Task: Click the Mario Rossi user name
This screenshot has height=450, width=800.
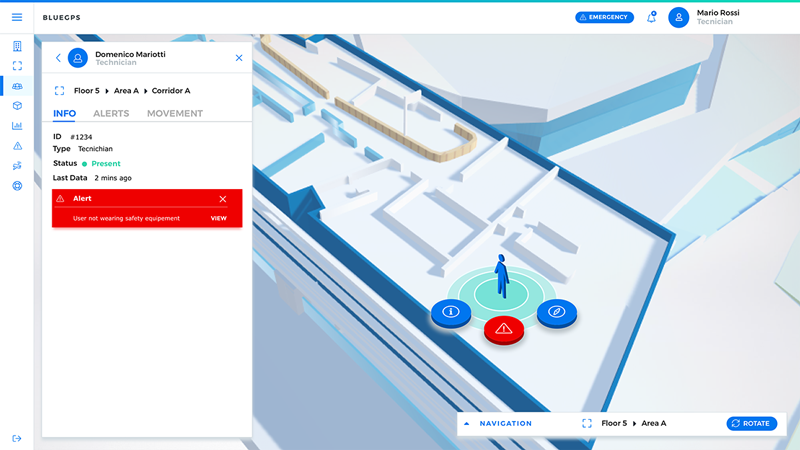Action: click(x=718, y=13)
